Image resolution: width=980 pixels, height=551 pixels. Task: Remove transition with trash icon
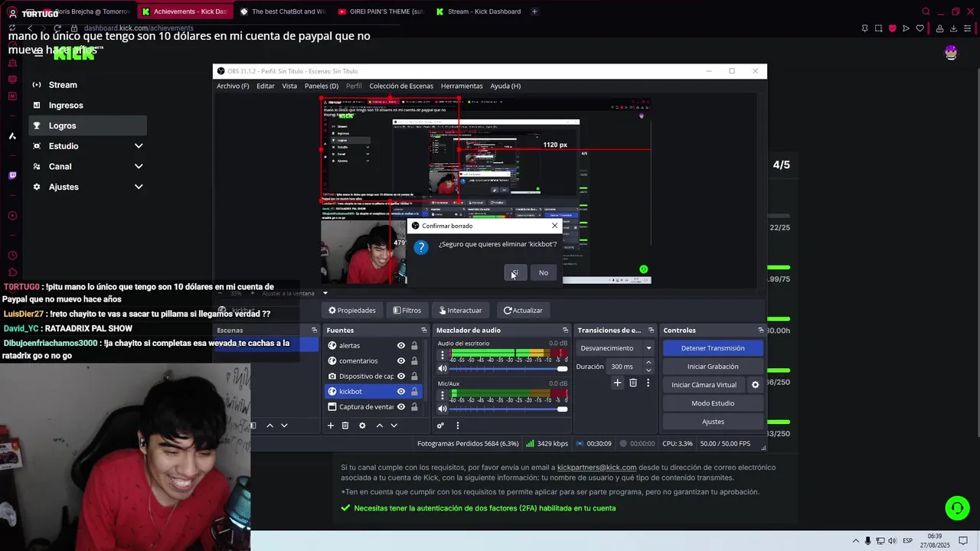click(x=633, y=383)
